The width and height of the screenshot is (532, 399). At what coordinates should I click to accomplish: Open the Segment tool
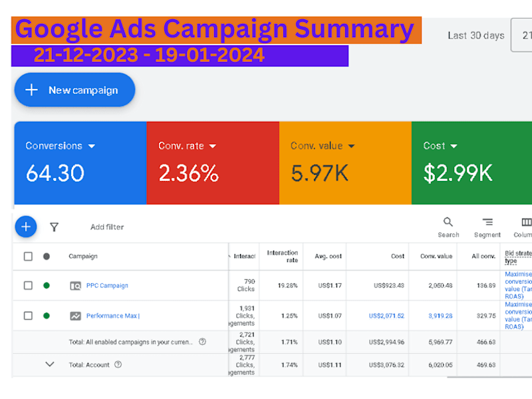487,227
